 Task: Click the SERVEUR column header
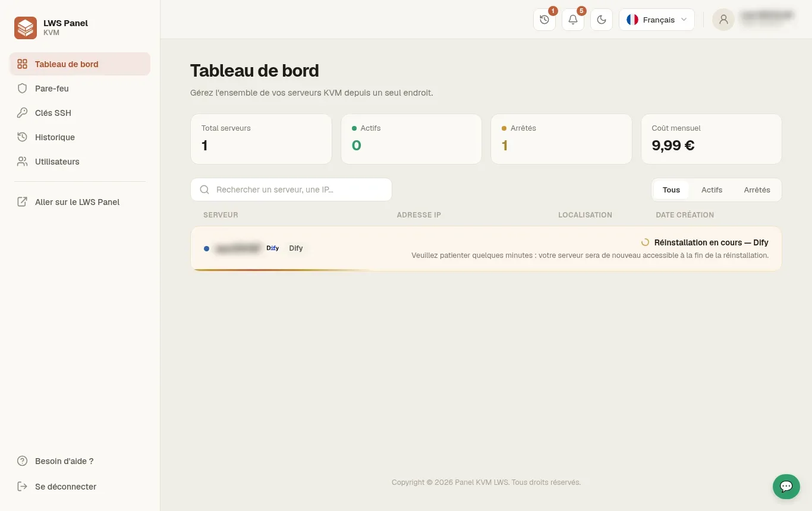tap(221, 215)
